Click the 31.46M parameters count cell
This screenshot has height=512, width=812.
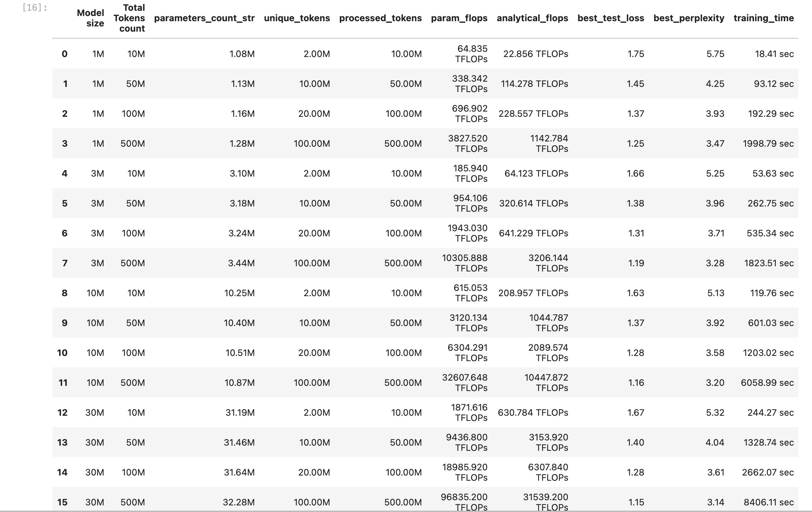[239, 442]
